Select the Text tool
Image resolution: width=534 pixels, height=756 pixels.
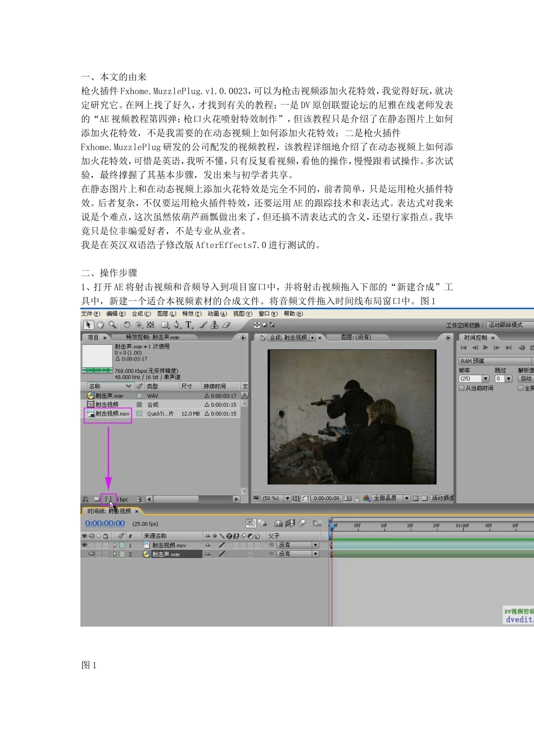pyautogui.click(x=189, y=325)
